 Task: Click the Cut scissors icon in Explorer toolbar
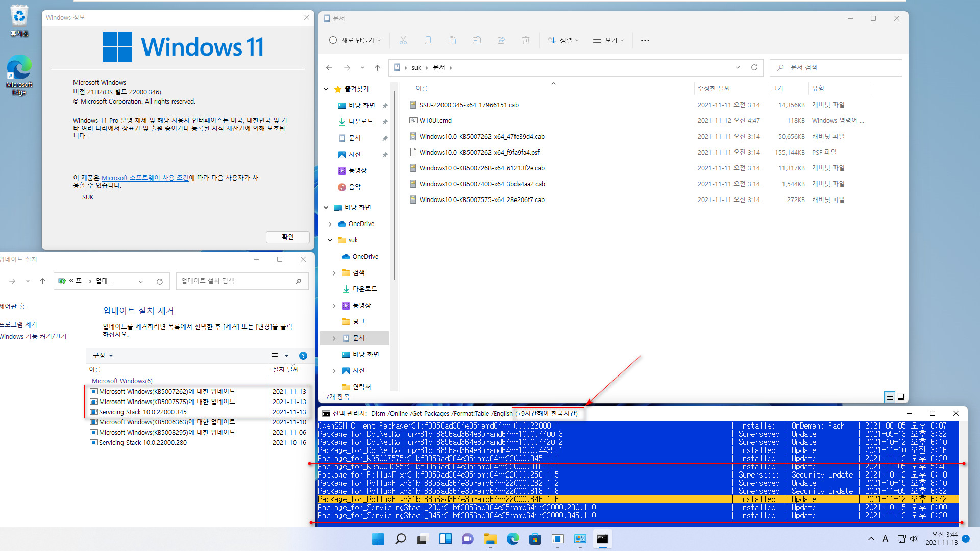coord(403,40)
